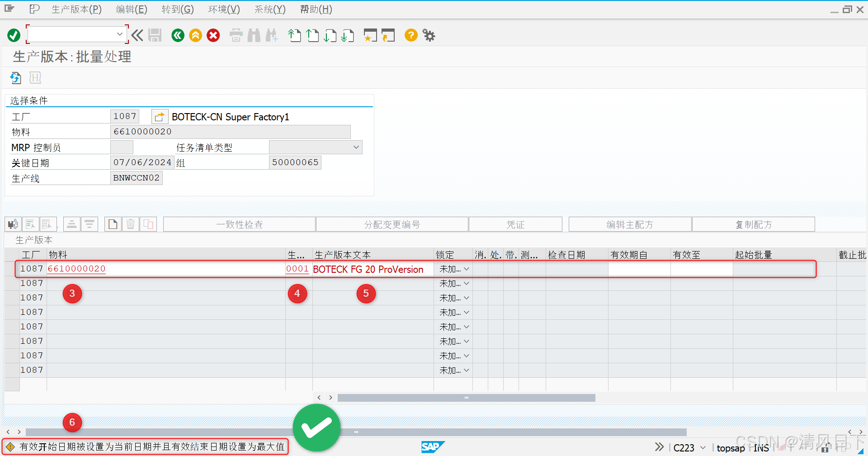
Task: Click the Print icon in toolbar
Action: pyautogui.click(x=236, y=35)
